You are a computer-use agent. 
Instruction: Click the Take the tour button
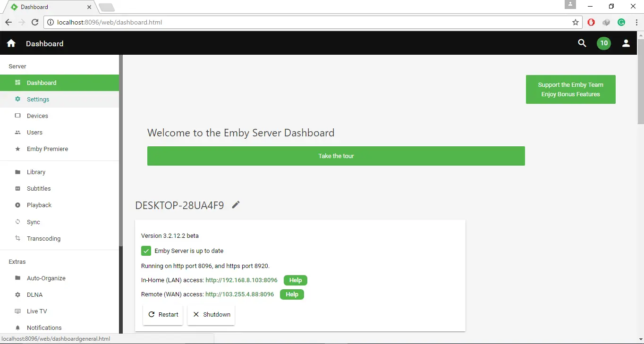pos(336,156)
